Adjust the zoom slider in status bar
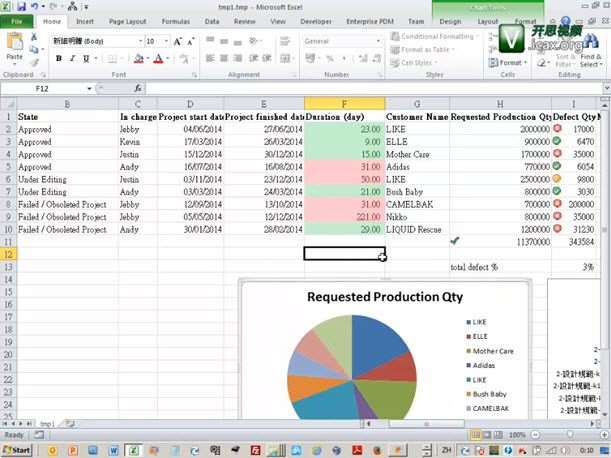This screenshot has width=611, height=458. point(571,435)
